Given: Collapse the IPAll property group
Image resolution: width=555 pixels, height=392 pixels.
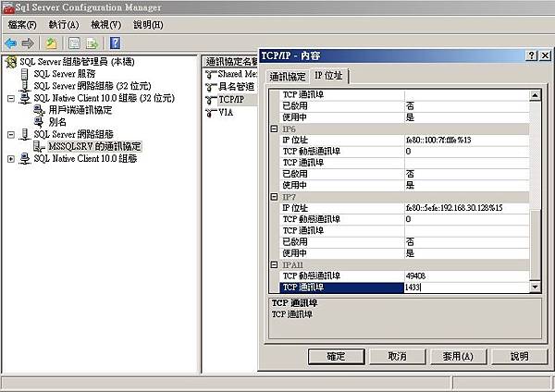Looking at the screenshot, I should click(274, 264).
